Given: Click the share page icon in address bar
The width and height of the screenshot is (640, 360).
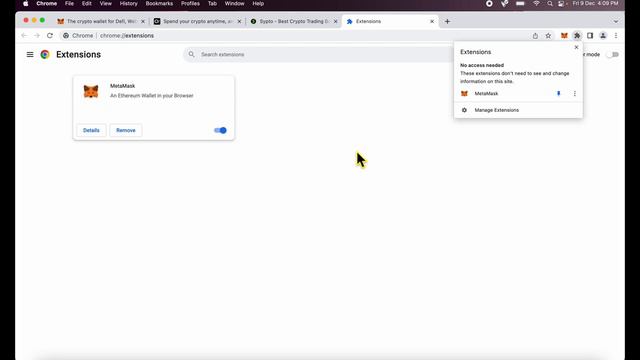Looking at the screenshot, I should [x=535, y=36].
